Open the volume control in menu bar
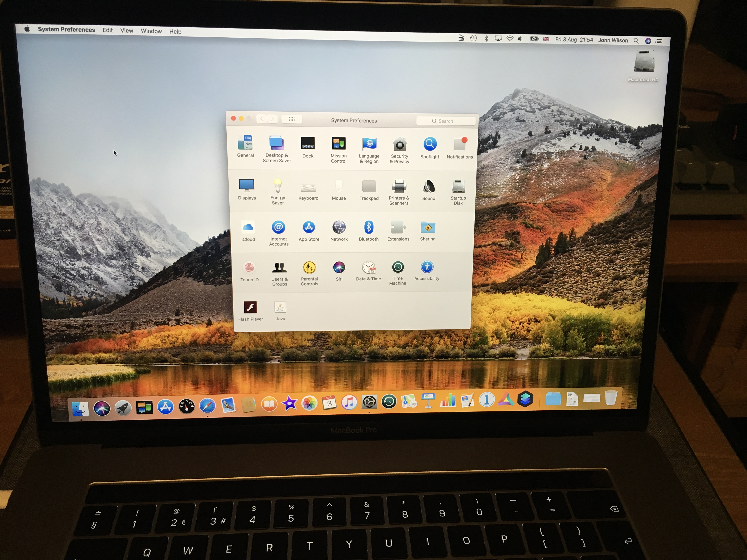Image resolution: width=747 pixels, height=560 pixels. [520, 39]
